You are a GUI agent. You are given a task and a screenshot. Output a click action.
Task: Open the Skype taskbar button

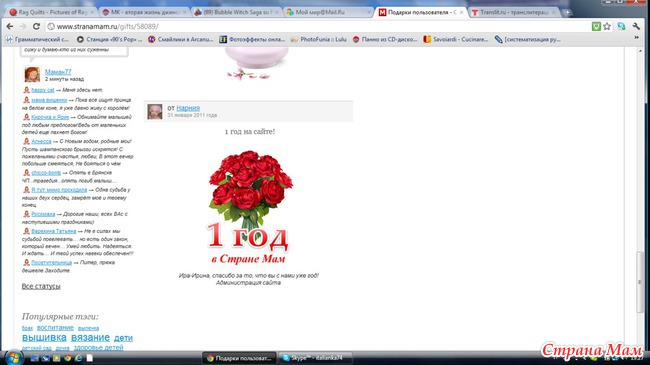[x=315, y=358]
